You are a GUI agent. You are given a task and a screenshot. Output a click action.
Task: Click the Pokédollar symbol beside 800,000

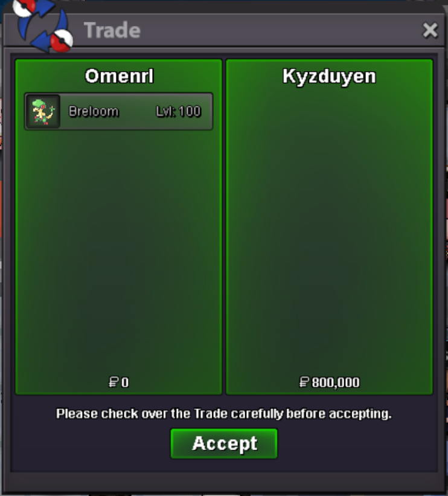pyautogui.click(x=304, y=382)
